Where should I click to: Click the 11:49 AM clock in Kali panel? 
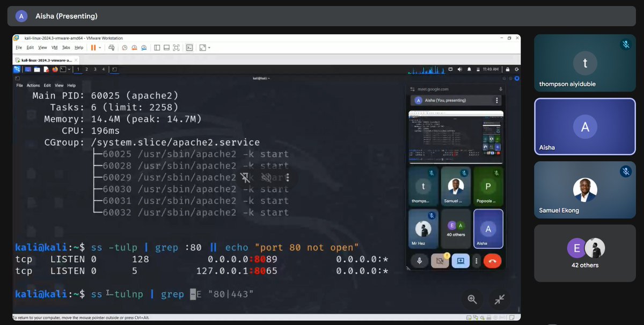[x=491, y=69]
